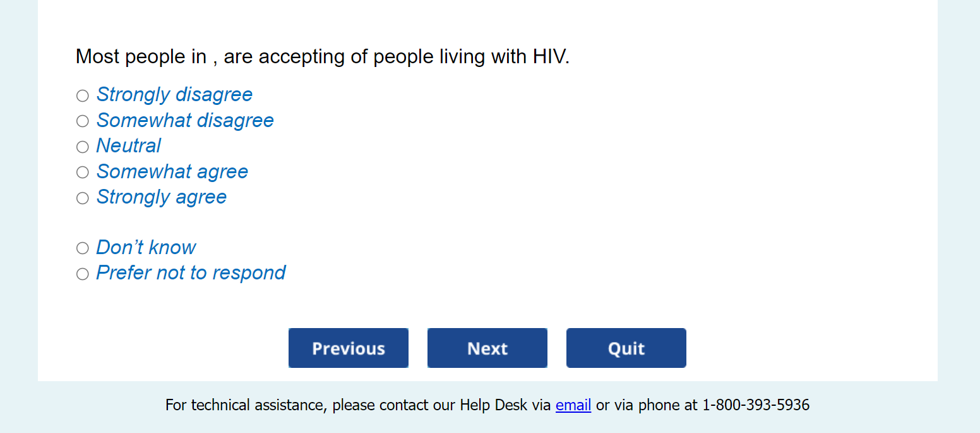Exit the survey with Quit button
980x433 pixels.
(x=626, y=348)
